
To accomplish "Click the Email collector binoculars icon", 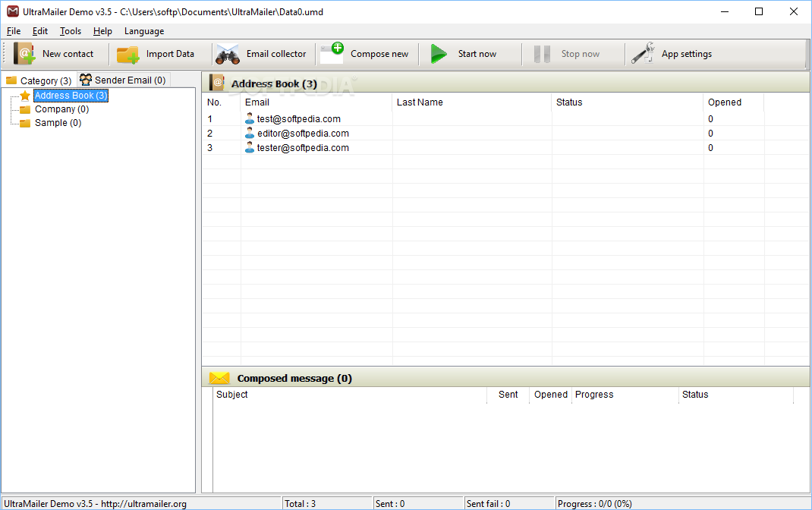I will [x=228, y=54].
